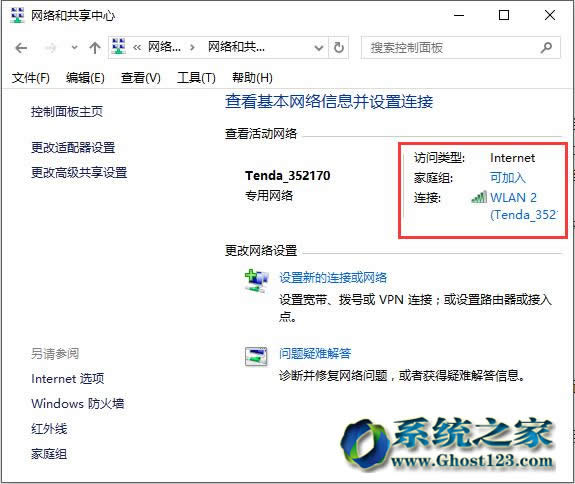This screenshot has width=575, height=484.
Task: Expand the breadcrumb chevron after 网络...
Action: click(192, 48)
